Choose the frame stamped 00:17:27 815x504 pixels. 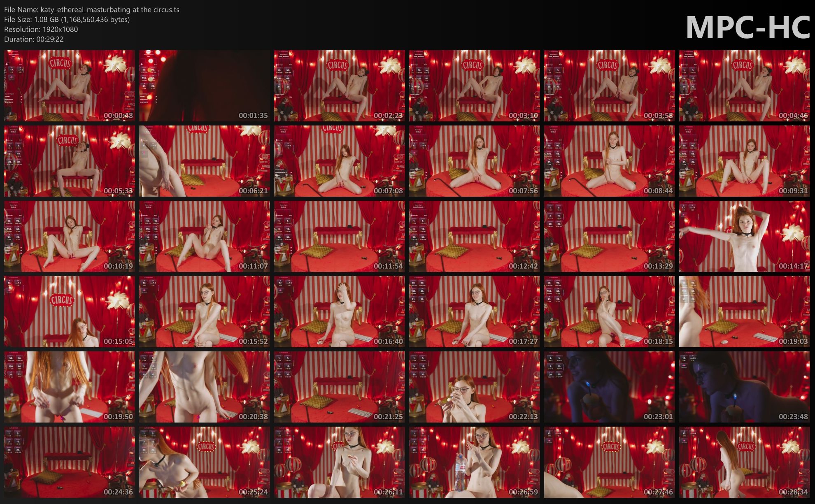pos(475,312)
